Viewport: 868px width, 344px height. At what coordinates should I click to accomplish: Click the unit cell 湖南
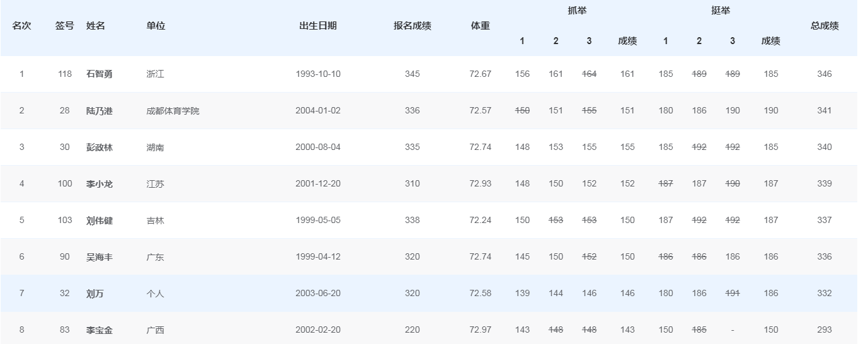coord(155,147)
